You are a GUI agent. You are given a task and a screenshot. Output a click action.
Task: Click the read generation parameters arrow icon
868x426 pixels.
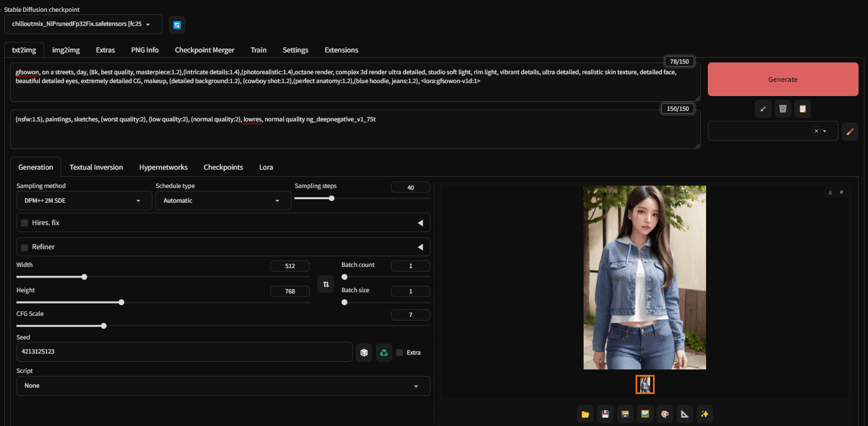(x=763, y=108)
